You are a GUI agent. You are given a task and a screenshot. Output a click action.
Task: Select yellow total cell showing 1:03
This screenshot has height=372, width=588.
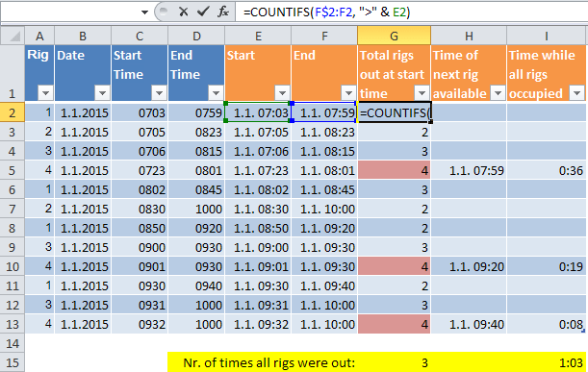547,362
